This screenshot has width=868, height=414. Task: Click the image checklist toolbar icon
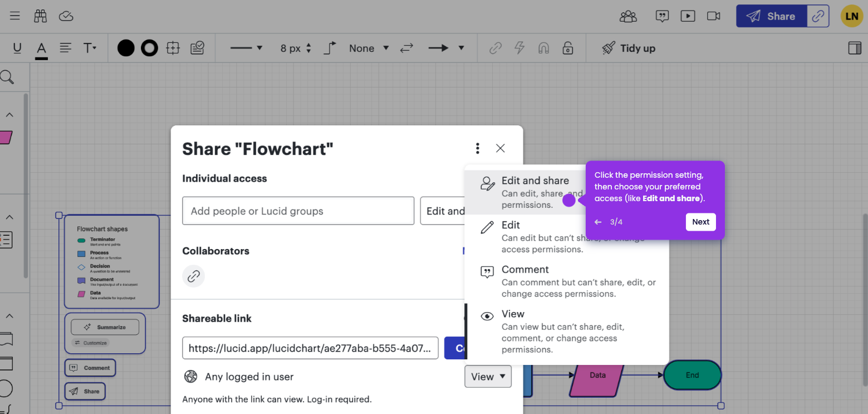tap(197, 48)
